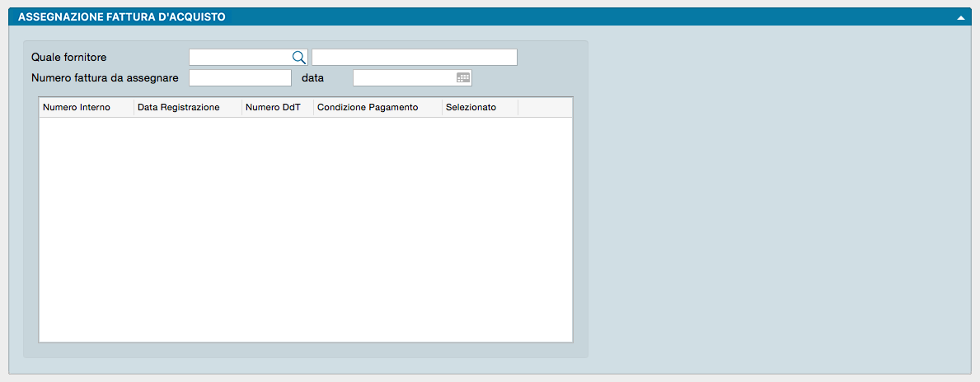Click the magnifier icon in supplier field

[298, 57]
